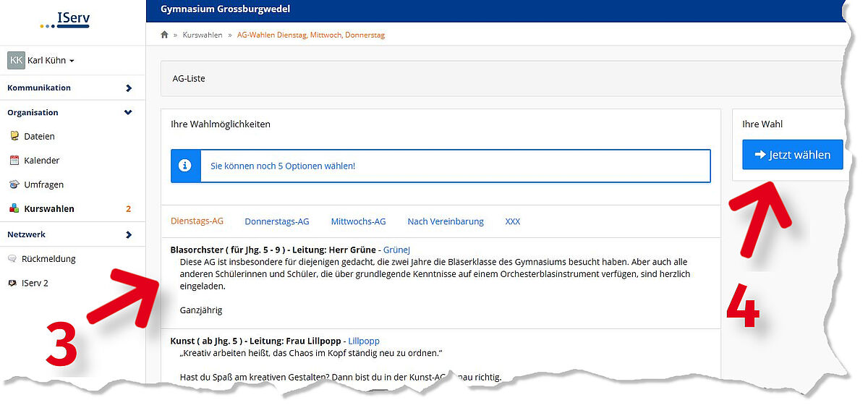Click the Kurswahlen blocks icon
The height and width of the screenshot is (408, 868).
[14, 209]
